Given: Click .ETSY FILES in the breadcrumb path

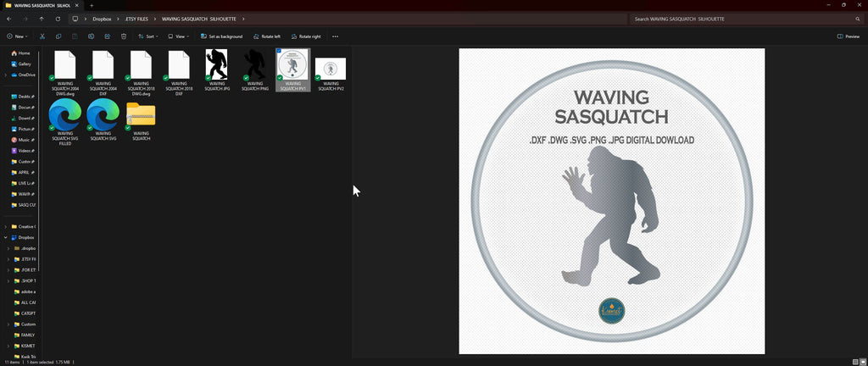Looking at the screenshot, I should coord(136,19).
